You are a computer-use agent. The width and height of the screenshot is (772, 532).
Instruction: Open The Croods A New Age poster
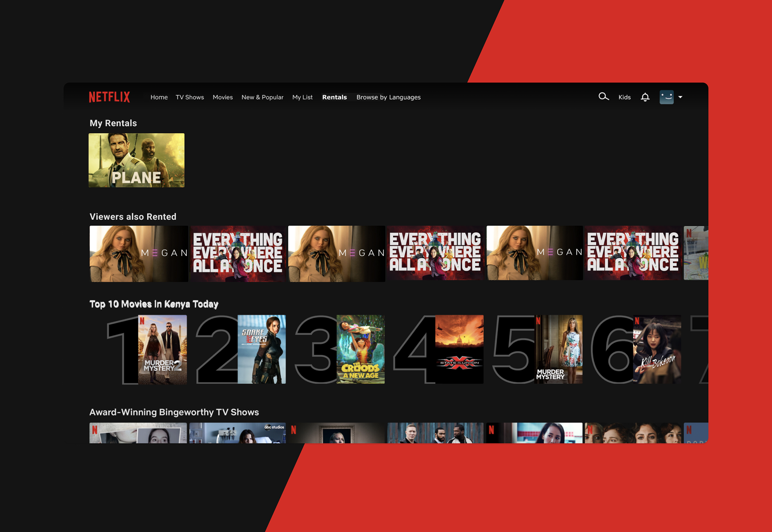360,349
